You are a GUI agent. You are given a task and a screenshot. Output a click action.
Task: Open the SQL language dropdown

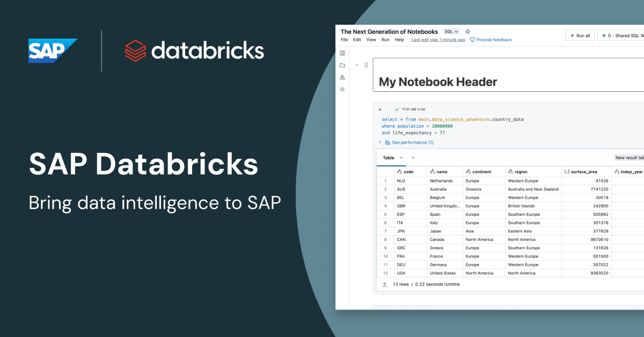pos(451,32)
